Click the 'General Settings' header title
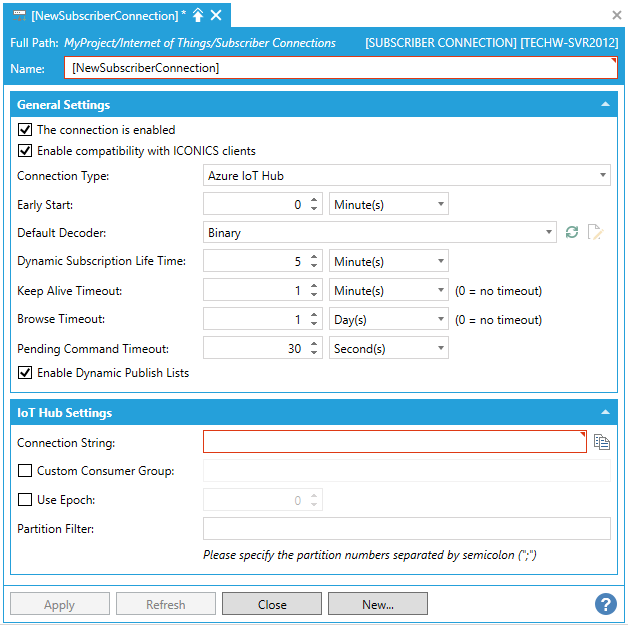 tap(63, 105)
